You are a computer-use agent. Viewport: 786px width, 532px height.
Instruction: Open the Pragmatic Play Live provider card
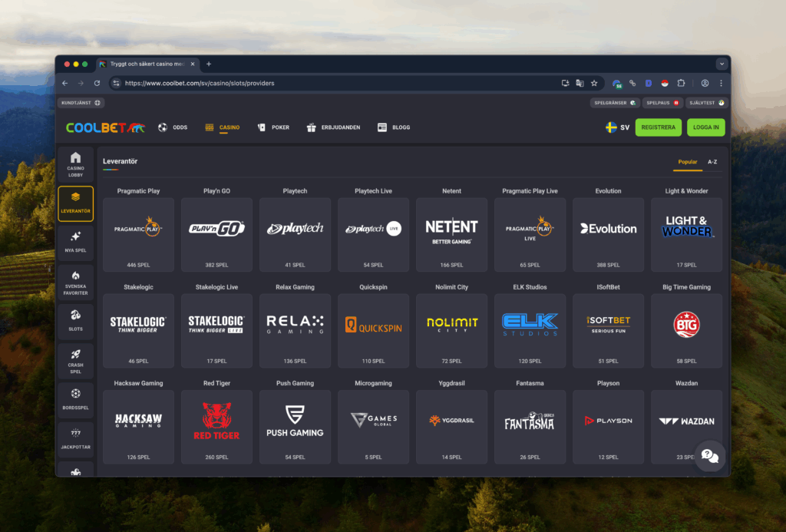(530, 234)
